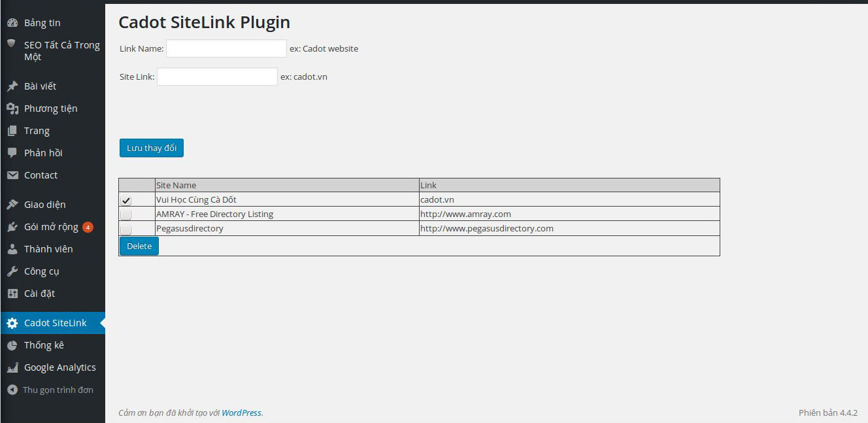
Task: Follow the WordPress footer link
Action: pyautogui.click(x=241, y=413)
